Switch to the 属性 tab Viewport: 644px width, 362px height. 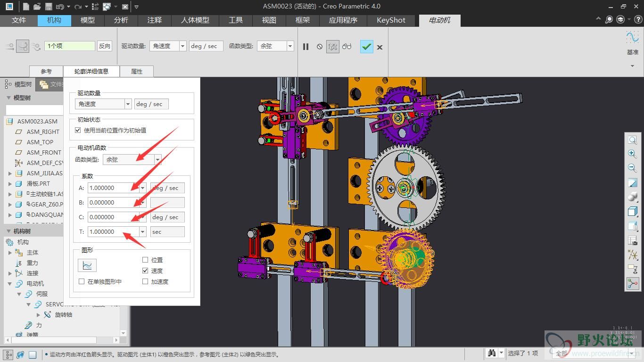pyautogui.click(x=136, y=71)
